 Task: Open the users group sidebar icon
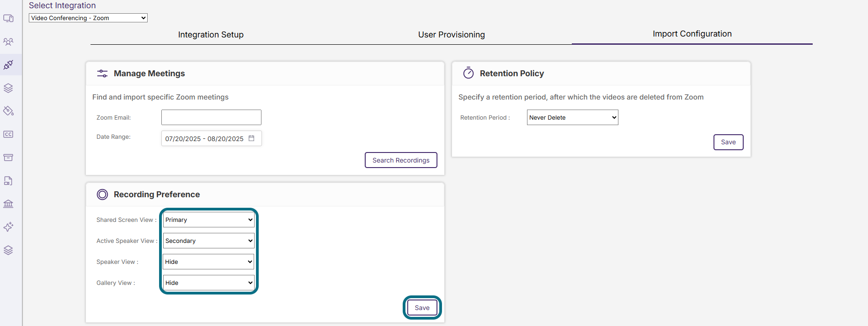(8, 42)
